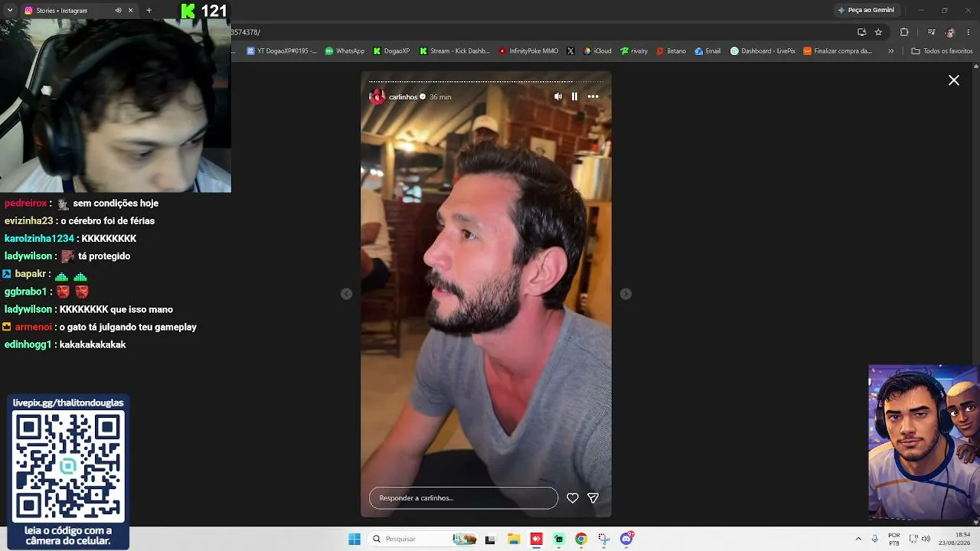The width and height of the screenshot is (980, 551).
Task: Switch the POR PTB keyboard language
Action: pos(894,539)
